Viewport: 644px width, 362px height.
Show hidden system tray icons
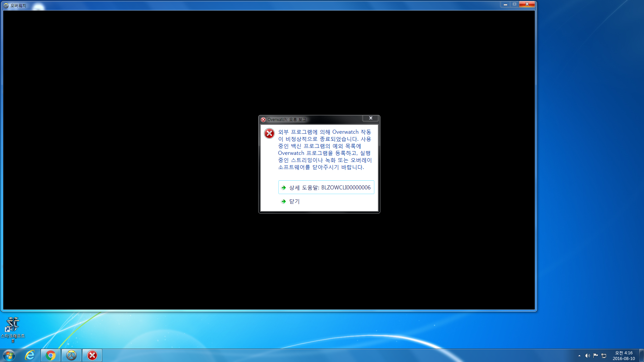click(579, 356)
